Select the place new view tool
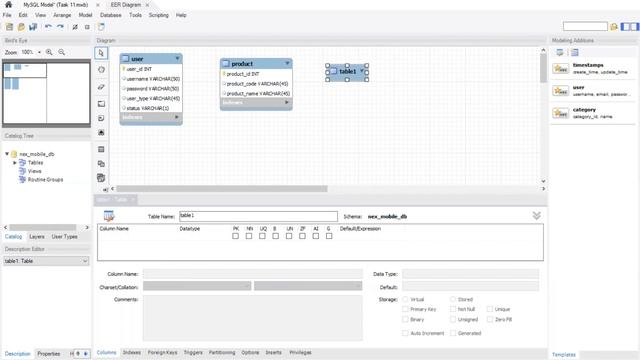This screenshot has width=640, height=360. coord(102,164)
